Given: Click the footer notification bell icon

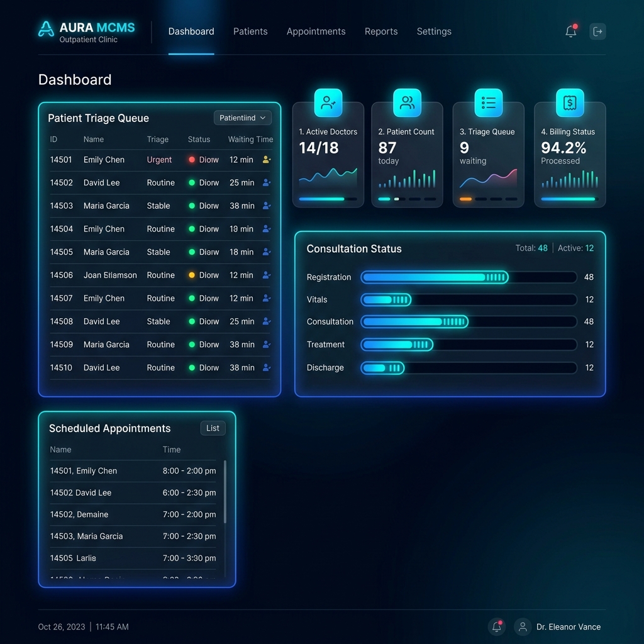Looking at the screenshot, I should pyautogui.click(x=497, y=627).
